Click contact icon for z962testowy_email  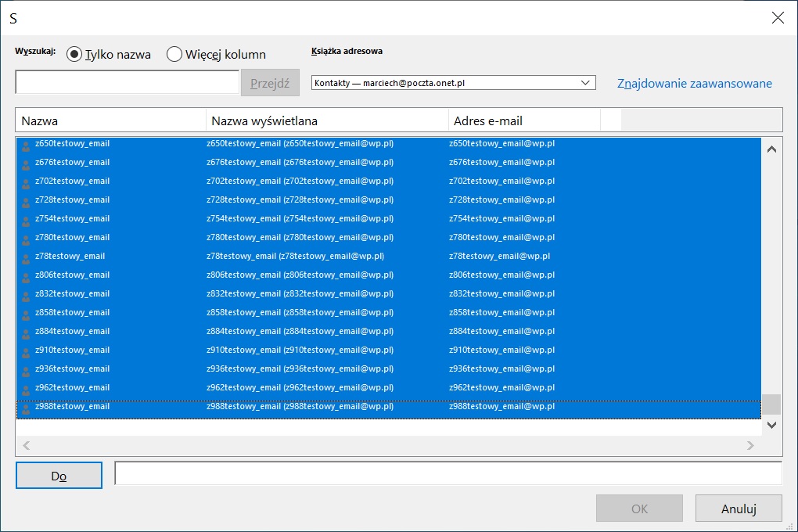tap(26, 388)
